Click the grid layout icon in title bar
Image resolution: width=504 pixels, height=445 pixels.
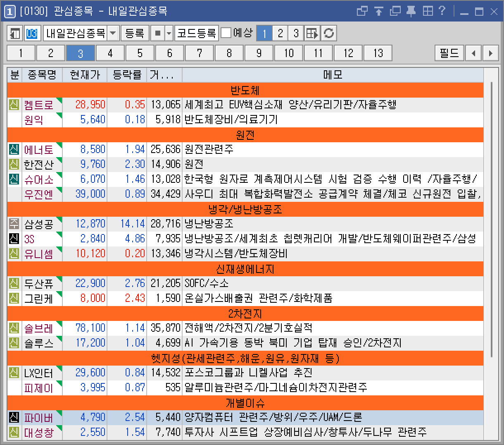(x=428, y=11)
